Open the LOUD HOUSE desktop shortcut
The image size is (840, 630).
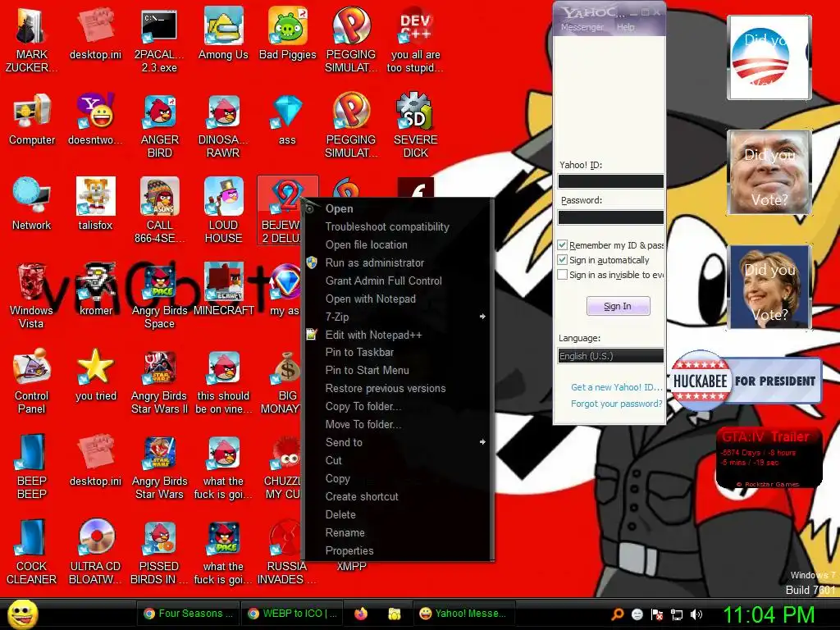pyautogui.click(x=223, y=210)
